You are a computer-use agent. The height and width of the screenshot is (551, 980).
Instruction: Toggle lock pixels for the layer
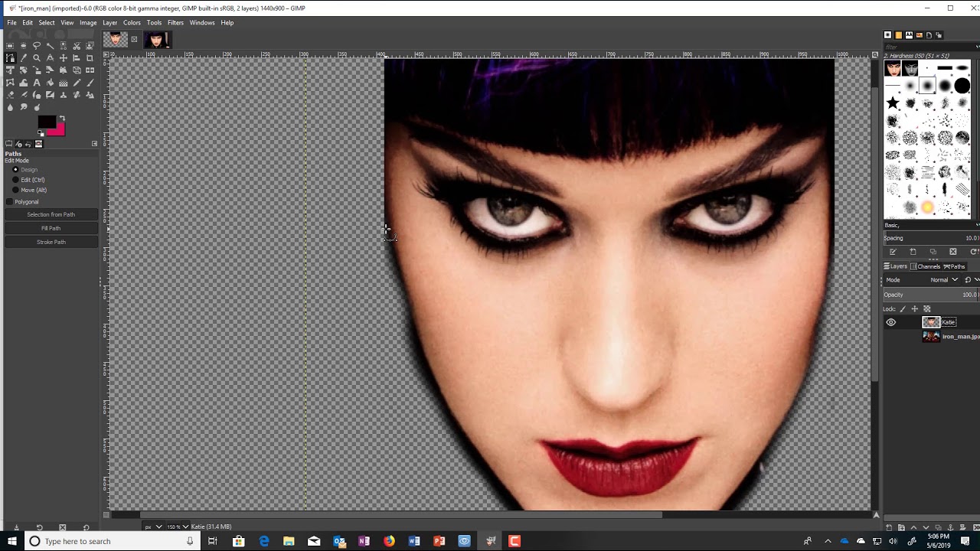(x=903, y=308)
